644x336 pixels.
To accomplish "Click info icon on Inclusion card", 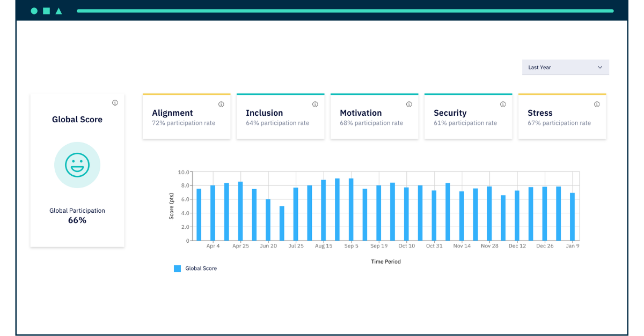I will point(315,104).
